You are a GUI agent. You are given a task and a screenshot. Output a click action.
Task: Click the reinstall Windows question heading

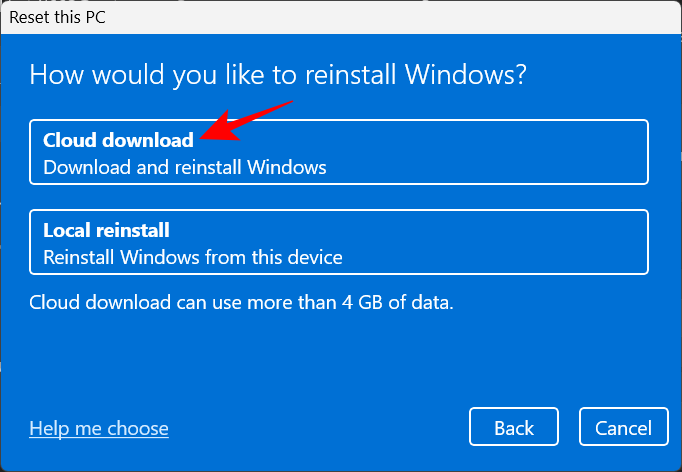(278, 75)
